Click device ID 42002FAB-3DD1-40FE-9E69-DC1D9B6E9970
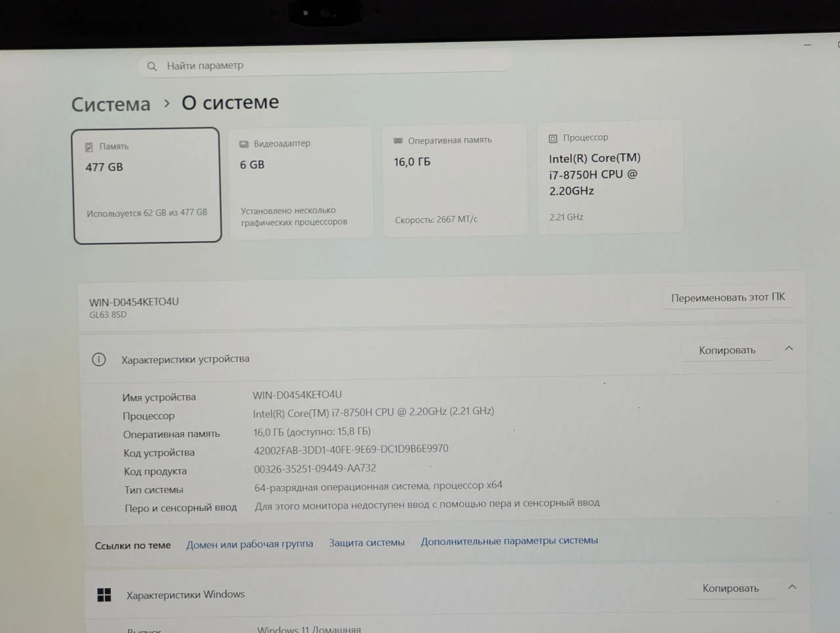The height and width of the screenshot is (633, 840). pos(351,449)
